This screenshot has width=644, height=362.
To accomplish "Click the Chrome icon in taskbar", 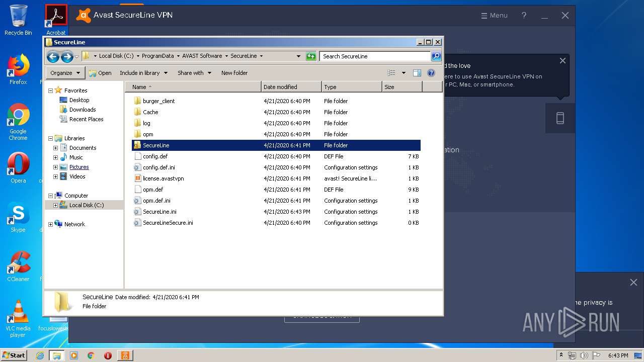I will coord(91,355).
